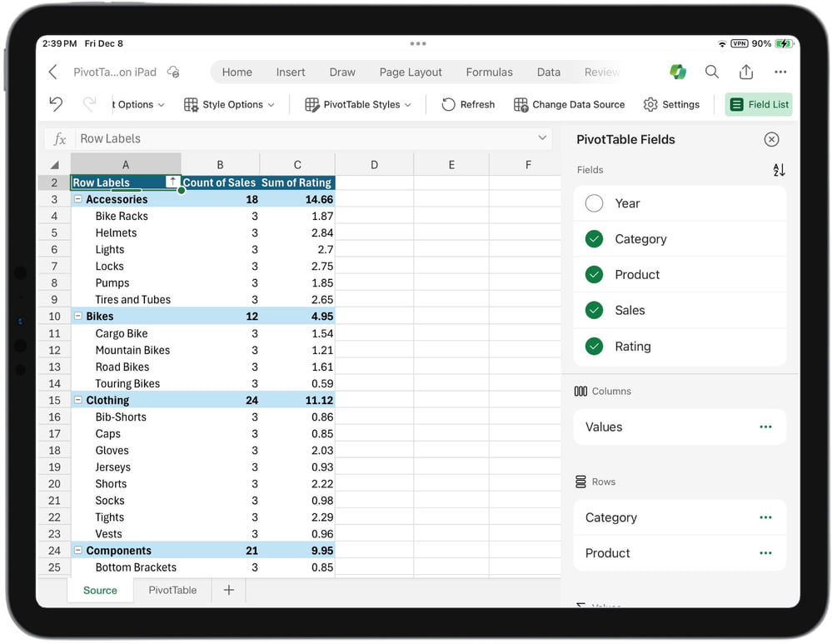This screenshot has height=644, width=832.
Task: Open the Copilot icon
Action: click(x=678, y=72)
